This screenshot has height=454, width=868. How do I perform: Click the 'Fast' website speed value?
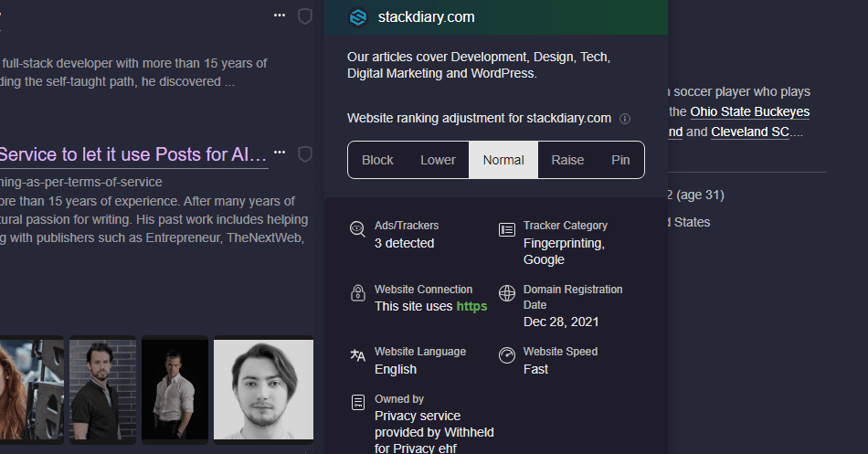click(535, 369)
